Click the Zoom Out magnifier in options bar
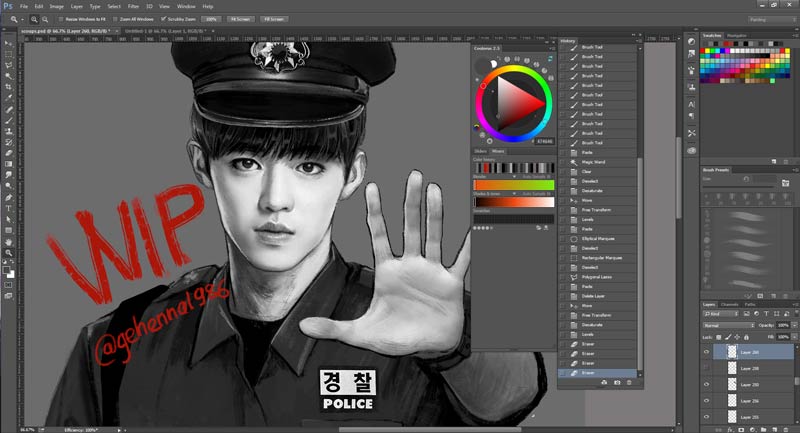The width and height of the screenshot is (800, 433). point(45,19)
